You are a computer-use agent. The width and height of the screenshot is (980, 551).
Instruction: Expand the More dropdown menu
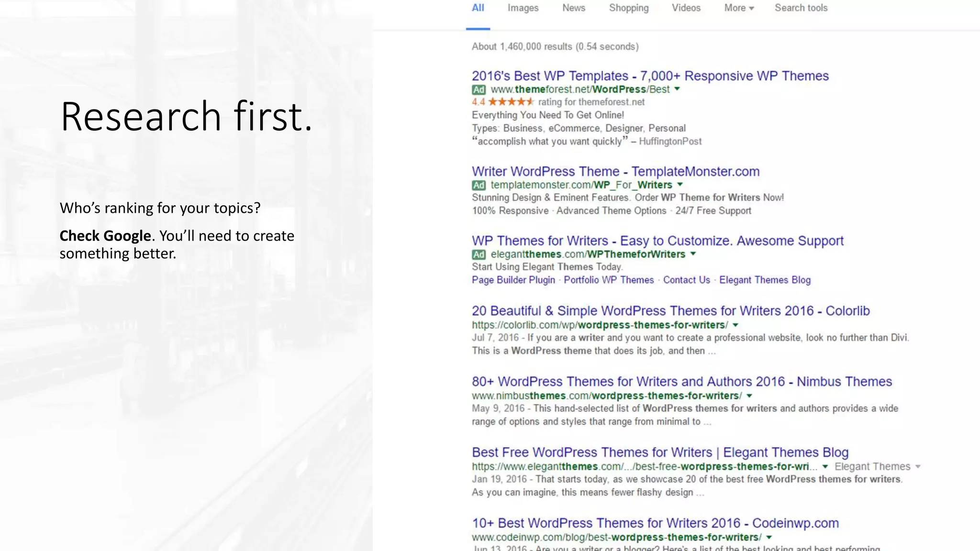tap(739, 8)
